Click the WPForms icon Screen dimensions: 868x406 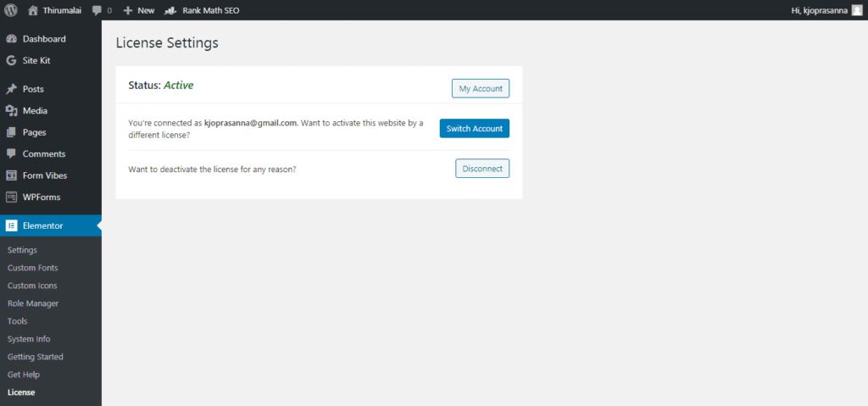[x=12, y=197]
